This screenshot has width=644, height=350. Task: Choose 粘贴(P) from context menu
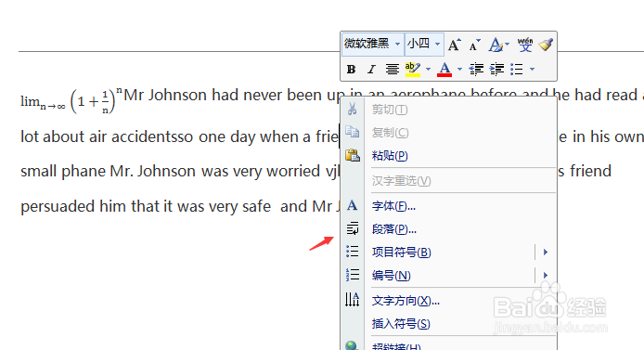[449, 156]
